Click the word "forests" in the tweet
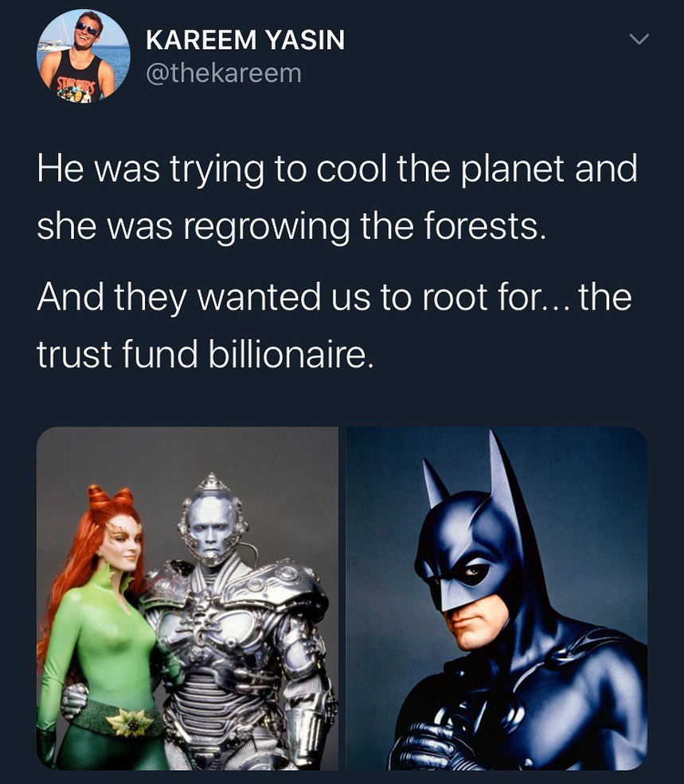Screen dimensions: 684x784 click(x=487, y=228)
